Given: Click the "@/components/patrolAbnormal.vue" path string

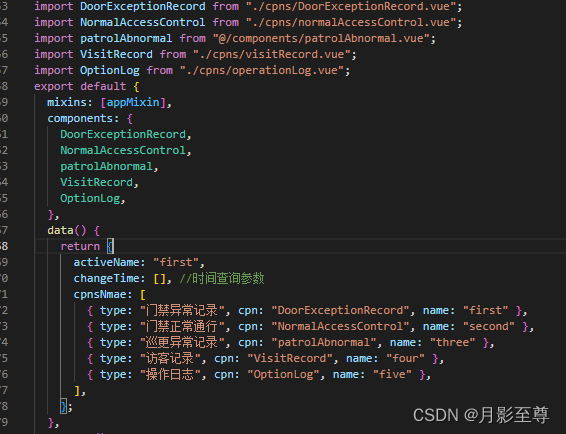Looking at the screenshot, I should click(321, 38).
